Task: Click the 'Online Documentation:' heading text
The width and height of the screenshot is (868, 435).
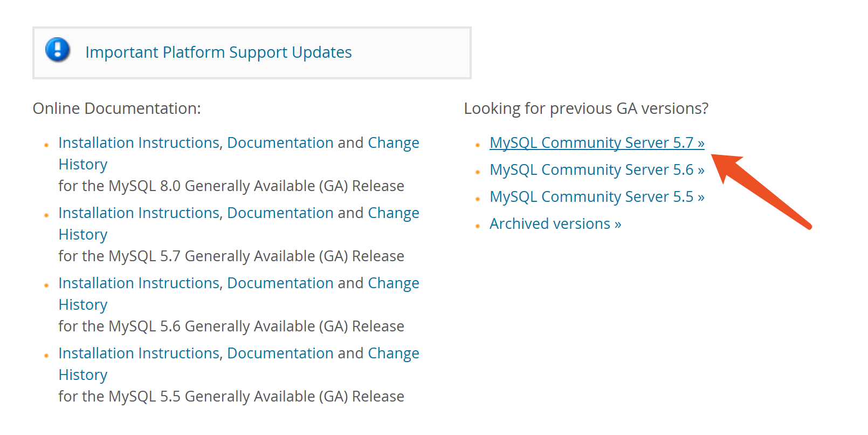Action: 116,108
